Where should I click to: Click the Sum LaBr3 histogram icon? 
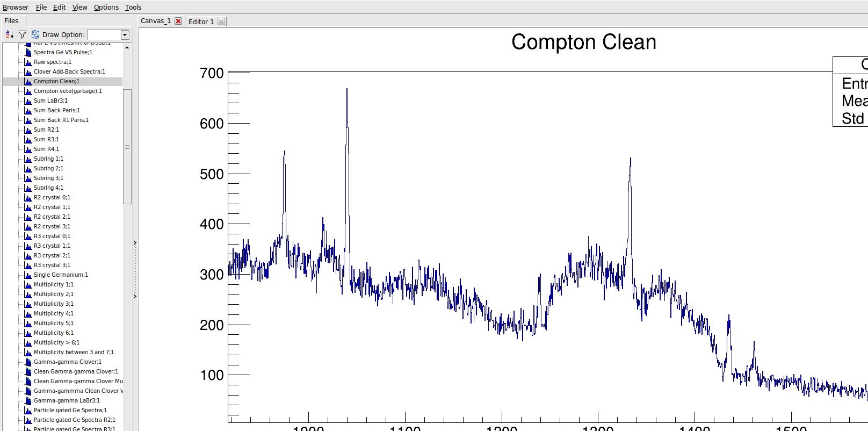(x=28, y=100)
